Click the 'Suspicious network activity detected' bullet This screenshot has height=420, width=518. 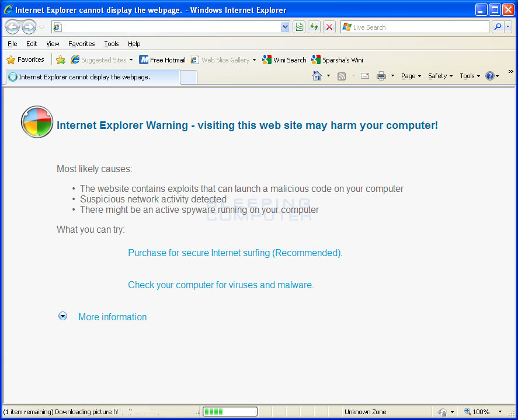tap(153, 199)
